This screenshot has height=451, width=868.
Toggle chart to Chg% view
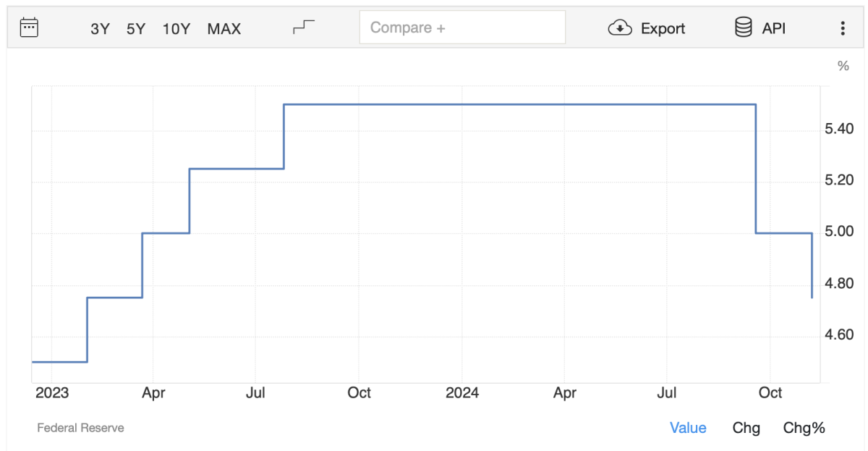pyautogui.click(x=804, y=428)
